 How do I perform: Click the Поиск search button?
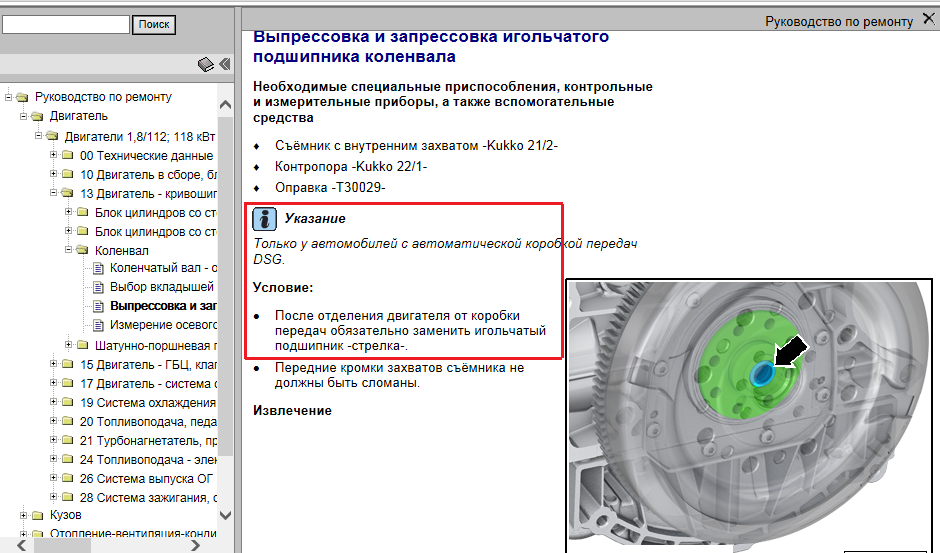point(153,25)
